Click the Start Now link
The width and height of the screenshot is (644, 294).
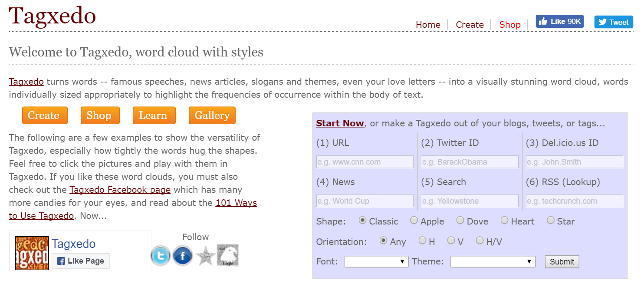(x=340, y=123)
